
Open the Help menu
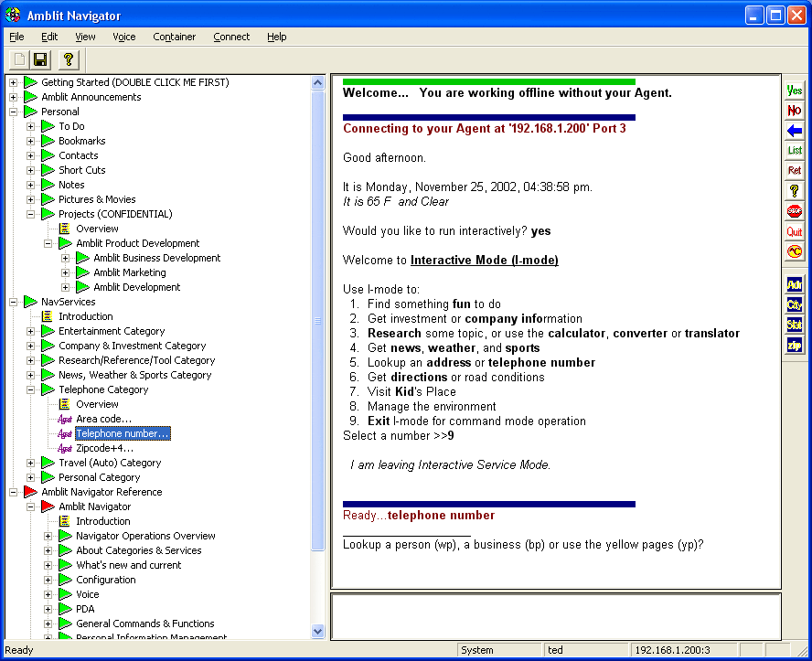(x=276, y=37)
